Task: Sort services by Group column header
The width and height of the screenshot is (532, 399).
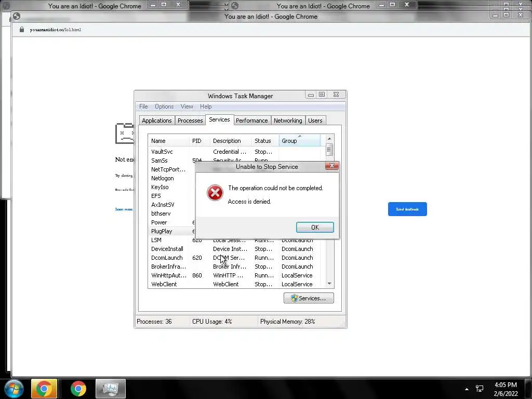Action: (x=300, y=141)
